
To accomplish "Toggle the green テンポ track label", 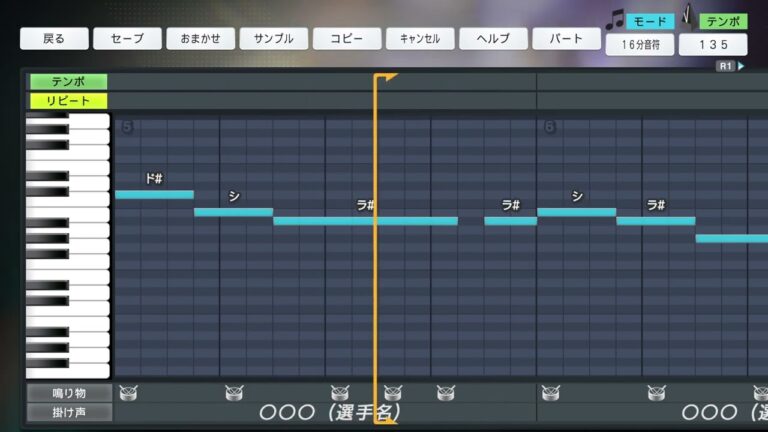I will point(68,82).
